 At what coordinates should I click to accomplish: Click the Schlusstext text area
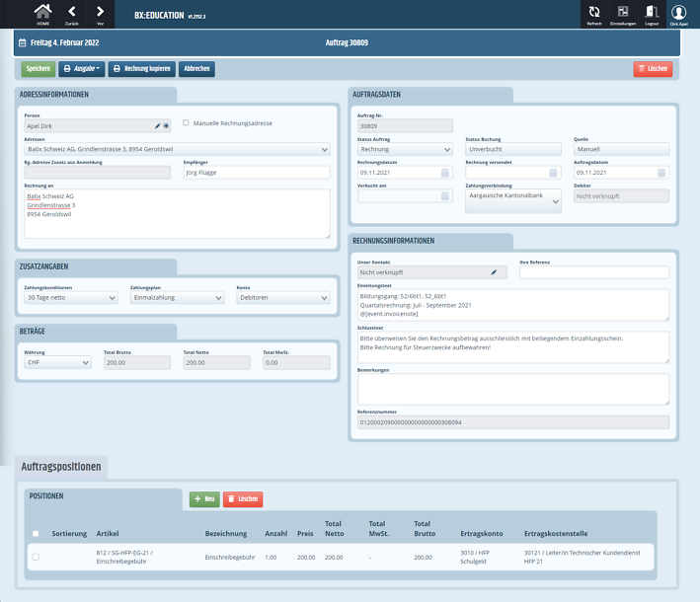(513, 347)
